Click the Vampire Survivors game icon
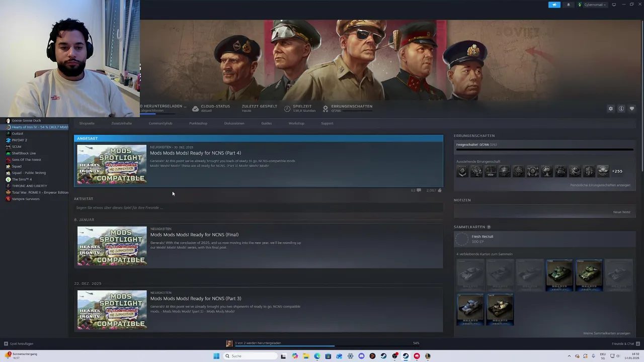Viewport: 644px width, 362px height. [x=8, y=199]
